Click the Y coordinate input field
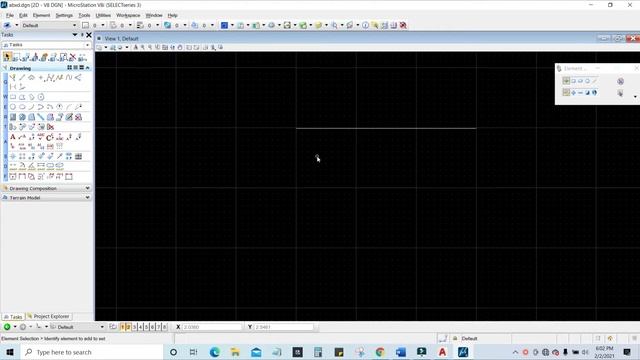The height and width of the screenshot is (360, 640). (284, 327)
